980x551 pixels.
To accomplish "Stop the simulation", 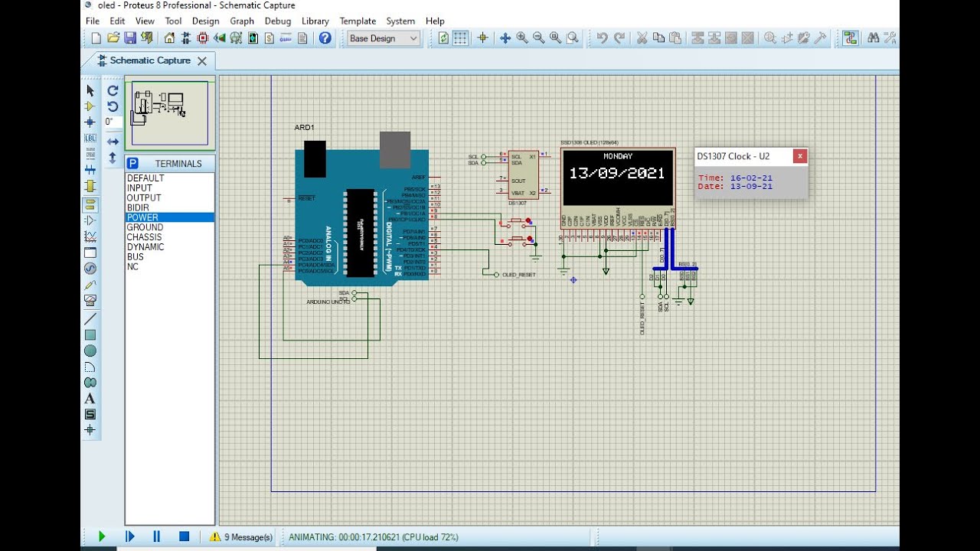I will 184,536.
